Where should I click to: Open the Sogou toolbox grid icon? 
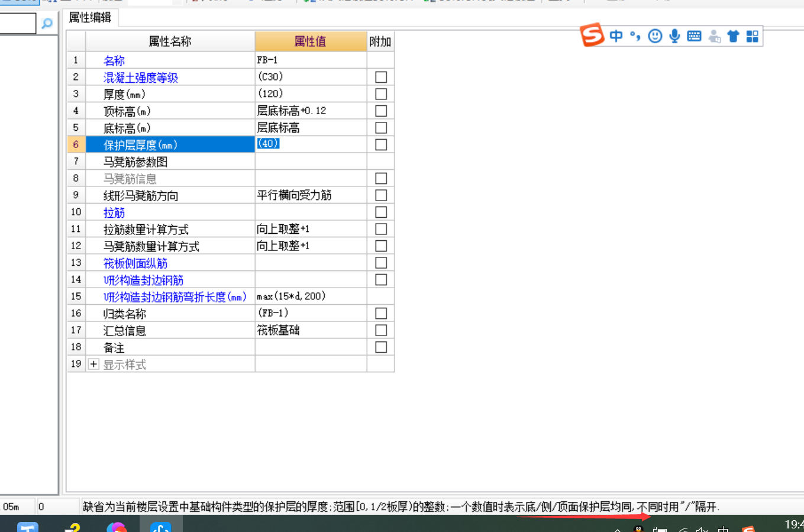point(753,36)
